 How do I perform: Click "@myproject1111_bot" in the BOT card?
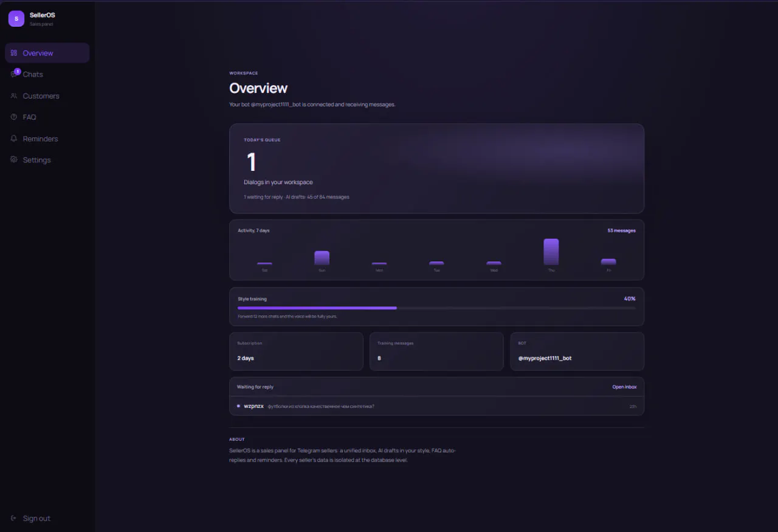tap(545, 358)
